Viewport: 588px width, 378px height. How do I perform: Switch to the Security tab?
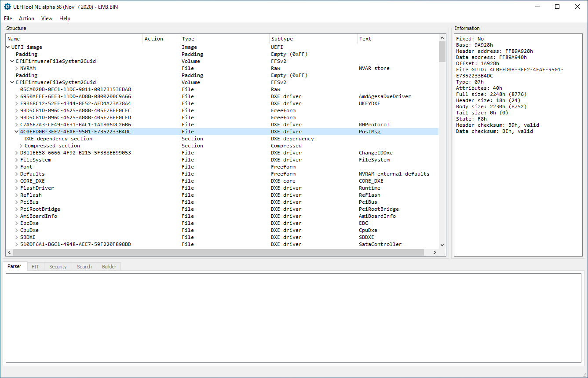pyautogui.click(x=58, y=267)
